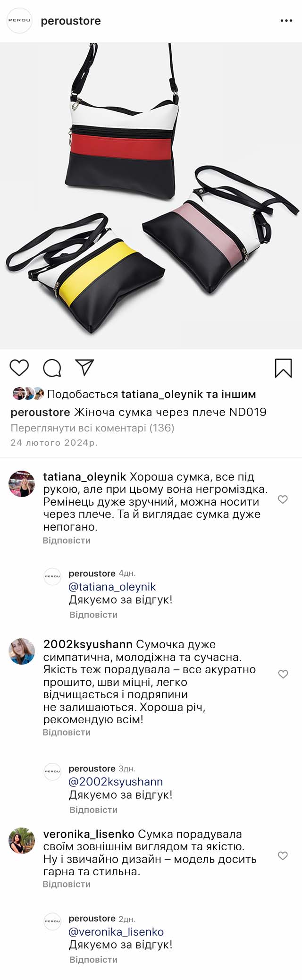Open the comment bubble icon
This screenshot has width=302, height=980.
(x=52, y=368)
